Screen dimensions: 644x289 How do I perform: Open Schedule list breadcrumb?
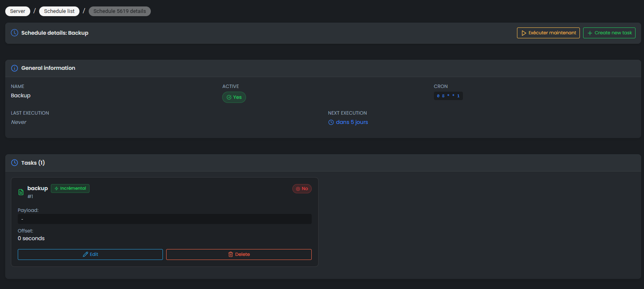point(59,11)
